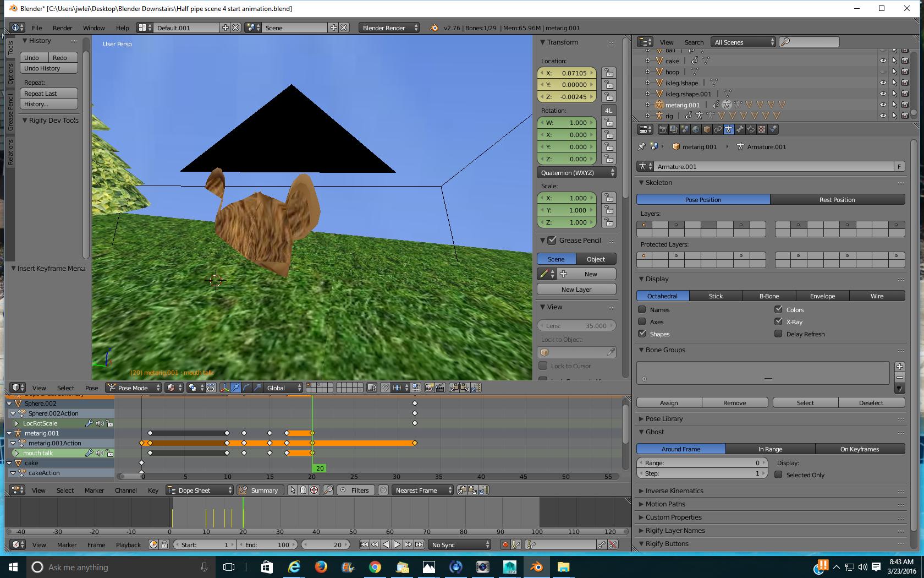
Task: Open the Object properties cube tab
Action: click(707, 129)
